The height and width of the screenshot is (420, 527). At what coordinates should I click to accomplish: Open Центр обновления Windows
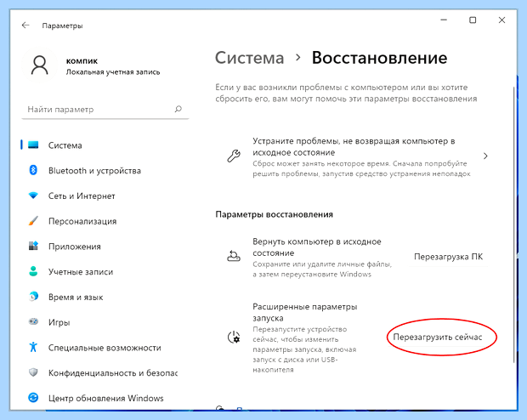(x=105, y=398)
